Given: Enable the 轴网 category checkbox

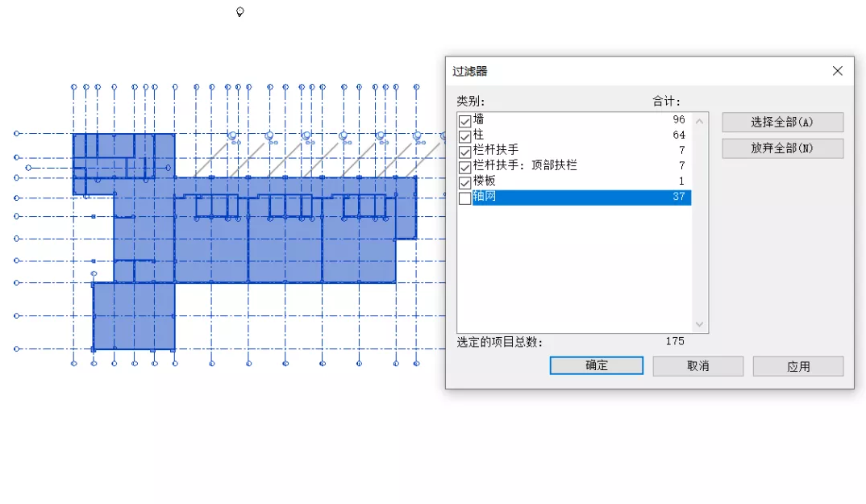Looking at the screenshot, I should [464, 198].
